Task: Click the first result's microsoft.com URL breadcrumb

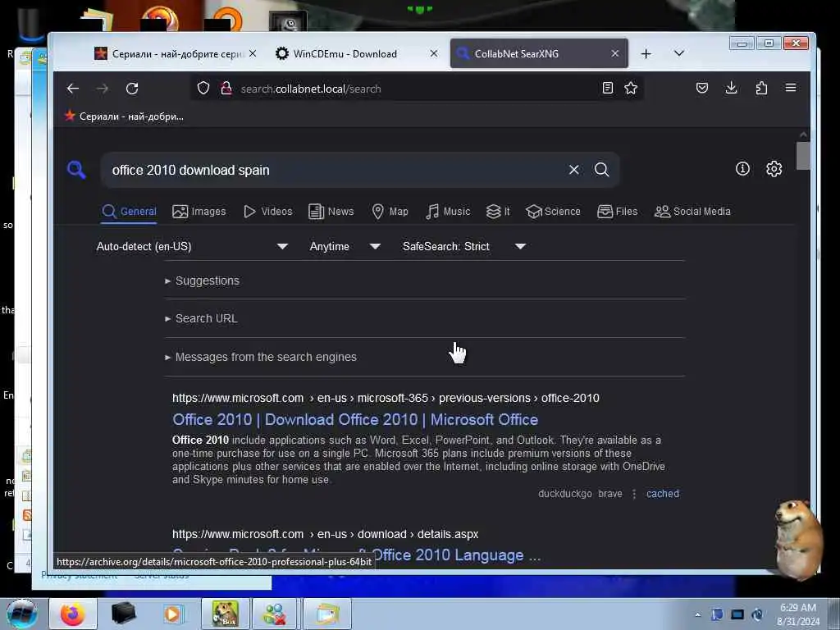Action: point(386,398)
